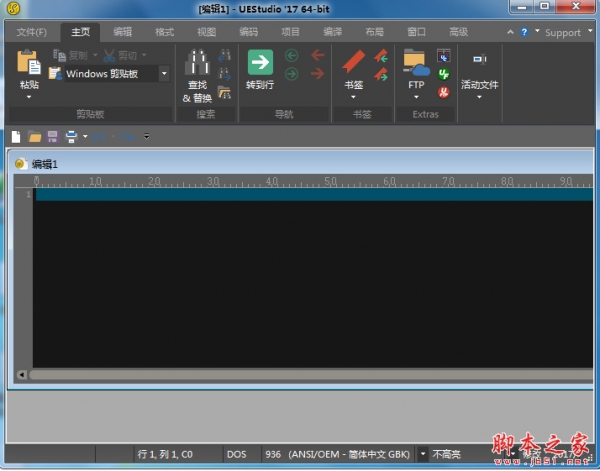The width and height of the screenshot is (600, 471).
Task: Expand the Windows 剪贴板 clipboard dropdown
Action: click(x=164, y=74)
